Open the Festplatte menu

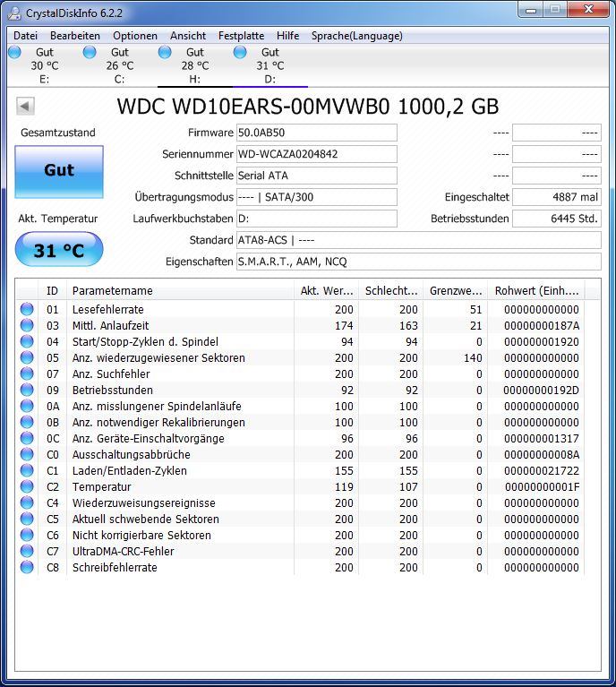[241, 36]
